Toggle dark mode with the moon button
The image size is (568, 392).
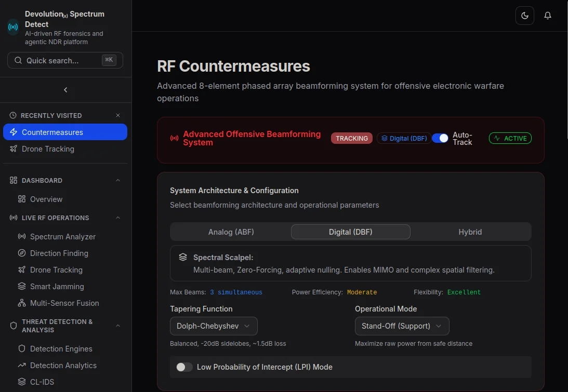coord(524,15)
